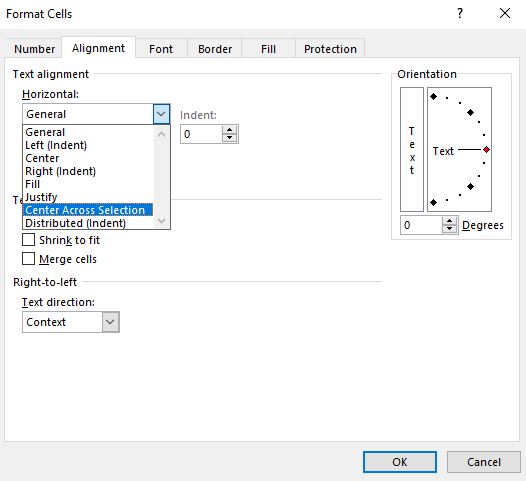Image resolution: width=526 pixels, height=481 pixels.
Task: Enable Shrink to fit checkbox
Action: (x=29, y=240)
